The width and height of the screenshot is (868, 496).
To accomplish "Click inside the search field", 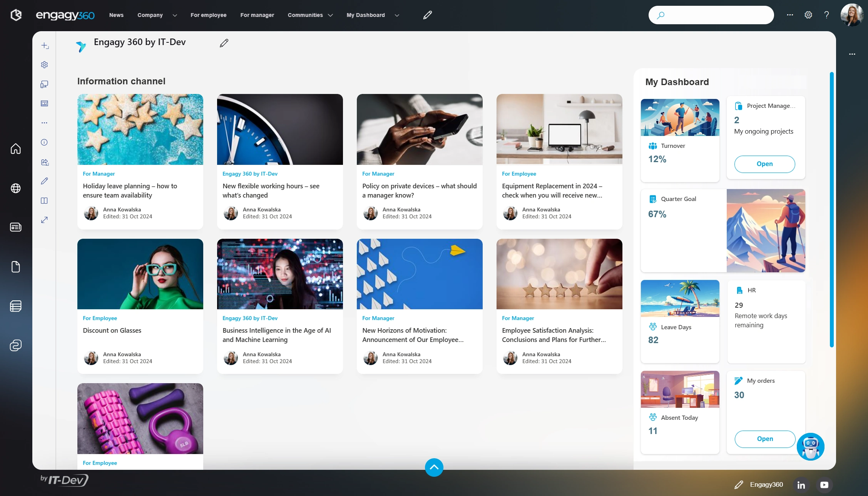I will (x=711, y=15).
